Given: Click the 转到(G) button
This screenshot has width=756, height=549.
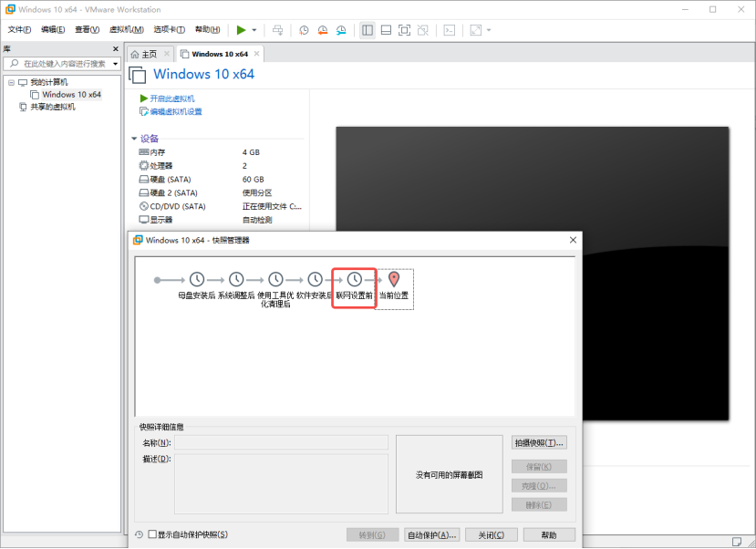Looking at the screenshot, I should [372, 535].
